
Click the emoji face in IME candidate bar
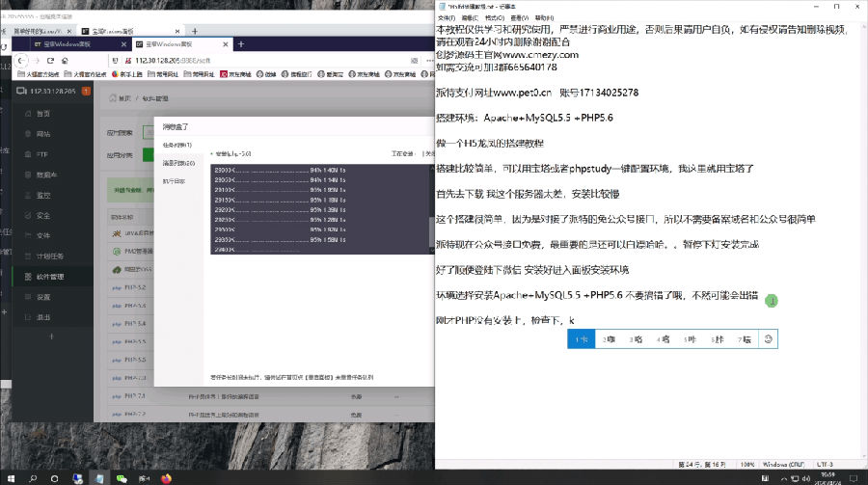coord(768,339)
